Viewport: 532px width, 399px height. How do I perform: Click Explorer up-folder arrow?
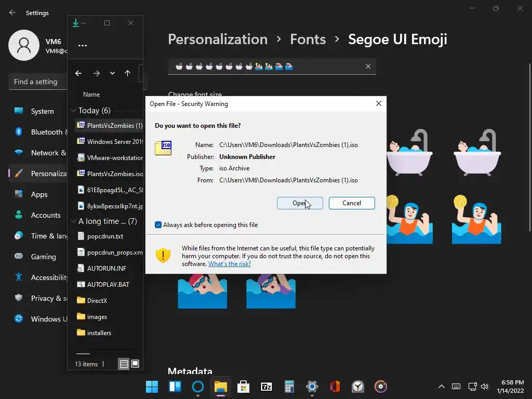(128, 73)
